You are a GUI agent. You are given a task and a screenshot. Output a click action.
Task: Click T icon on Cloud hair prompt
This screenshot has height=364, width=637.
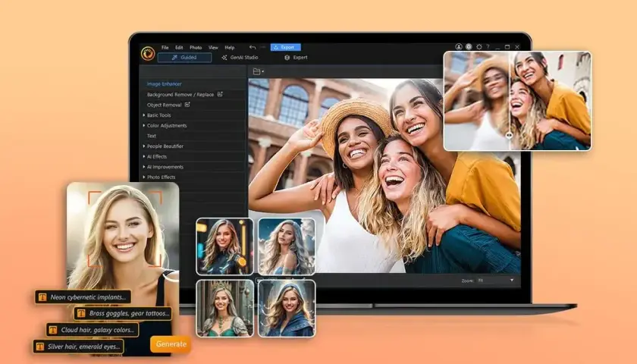tap(53, 330)
